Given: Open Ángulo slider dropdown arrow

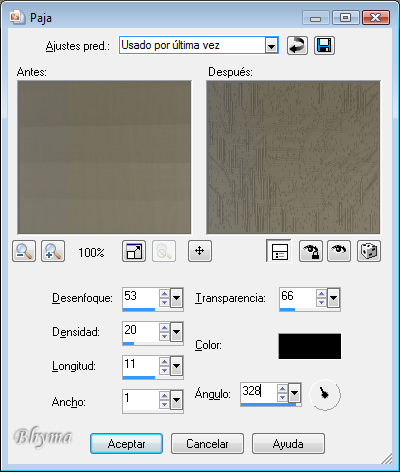Looking at the screenshot, I should point(294,393).
